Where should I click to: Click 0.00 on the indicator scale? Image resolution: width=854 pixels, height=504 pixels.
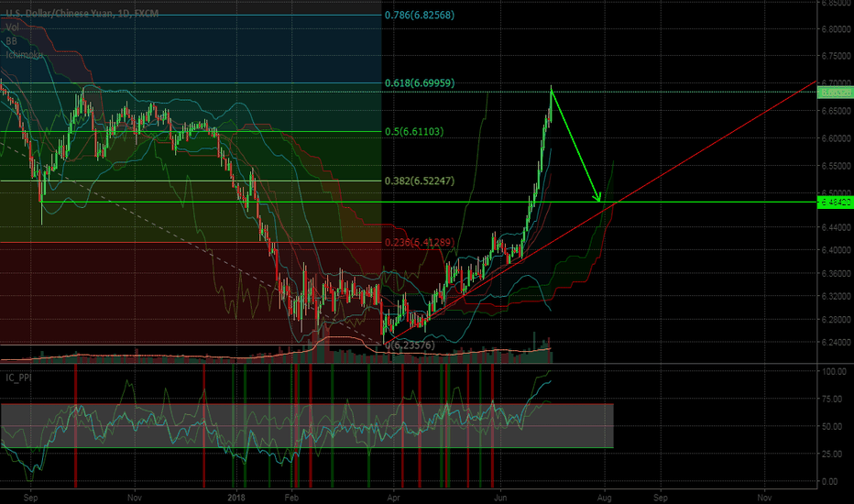click(830, 482)
